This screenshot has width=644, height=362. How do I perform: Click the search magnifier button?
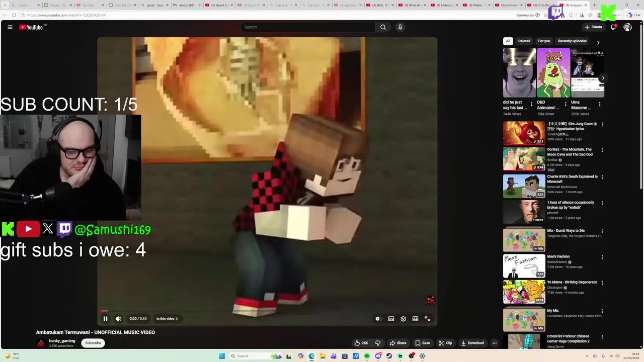point(383,27)
